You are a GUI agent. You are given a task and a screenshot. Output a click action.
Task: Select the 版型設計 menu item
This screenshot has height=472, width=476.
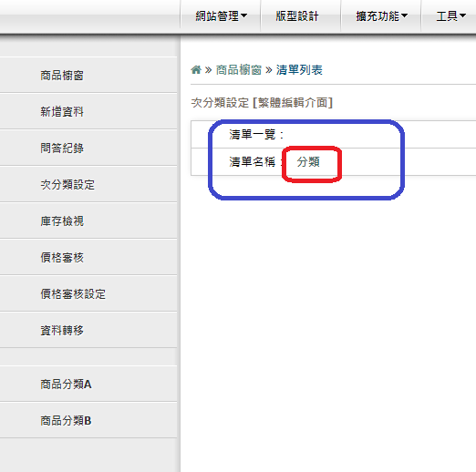point(297,15)
